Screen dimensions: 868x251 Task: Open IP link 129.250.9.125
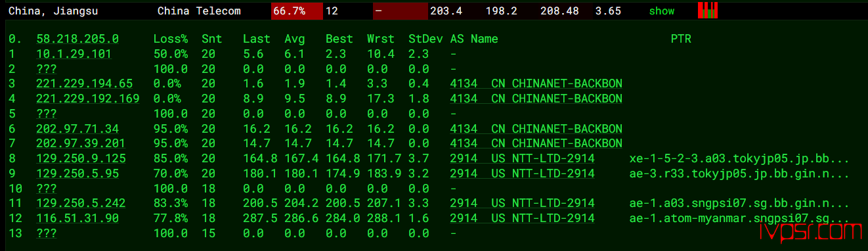[81, 158]
